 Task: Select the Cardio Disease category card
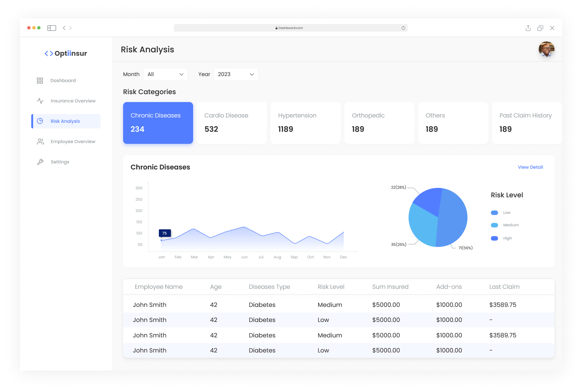point(232,123)
